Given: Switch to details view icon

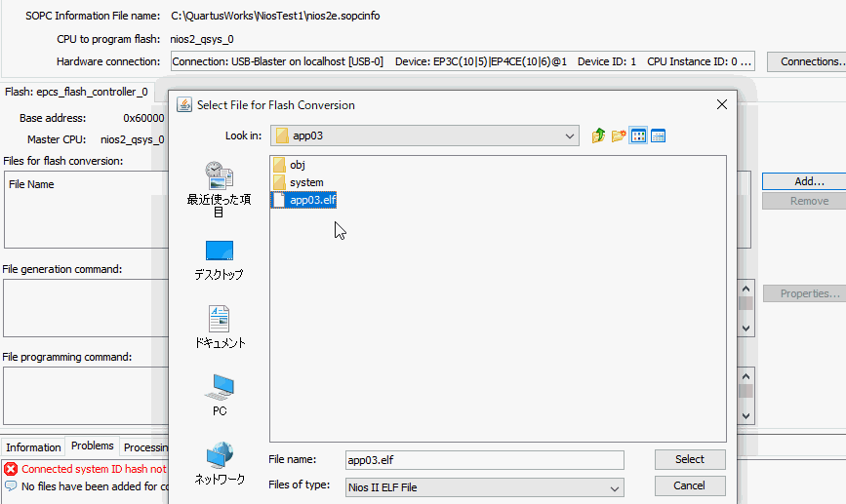Looking at the screenshot, I should 659,136.
